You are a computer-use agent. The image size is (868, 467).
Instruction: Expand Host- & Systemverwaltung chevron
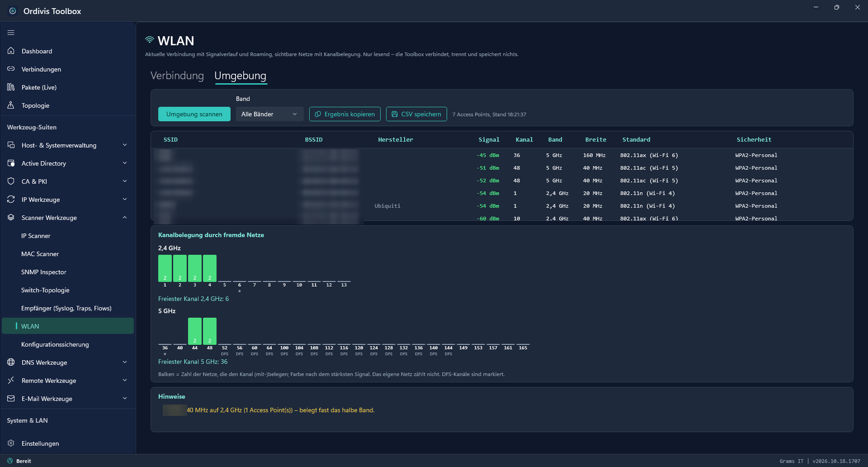[x=125, y=145]
